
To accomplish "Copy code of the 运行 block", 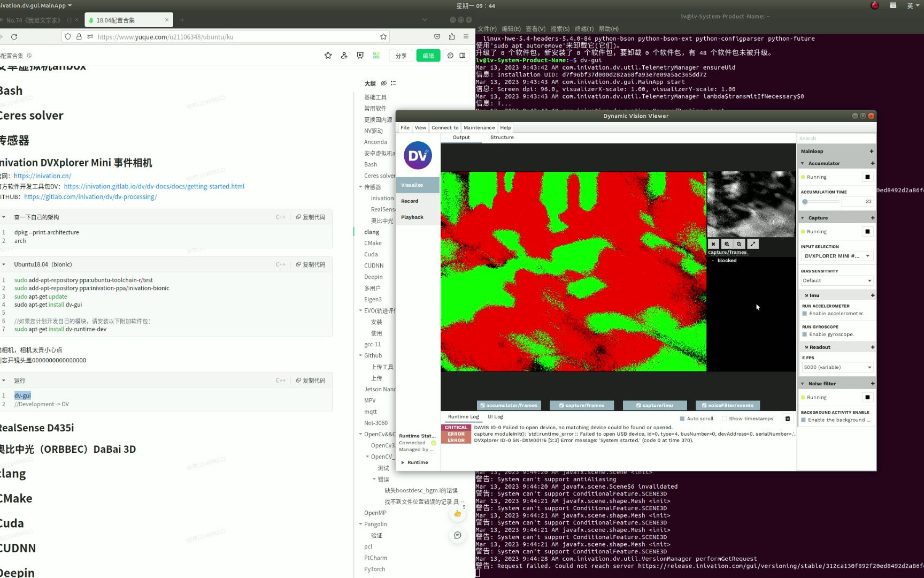I will click(311, 381).
